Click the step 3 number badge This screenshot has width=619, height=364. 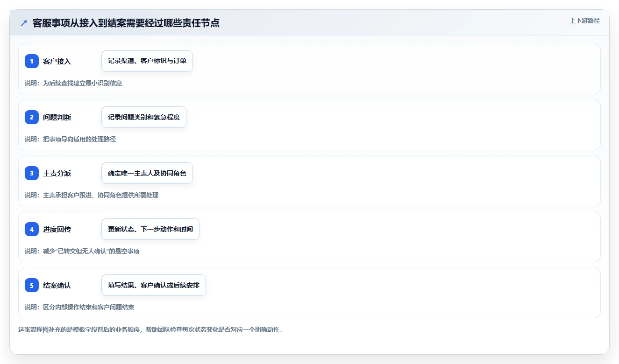click(32, 173)
